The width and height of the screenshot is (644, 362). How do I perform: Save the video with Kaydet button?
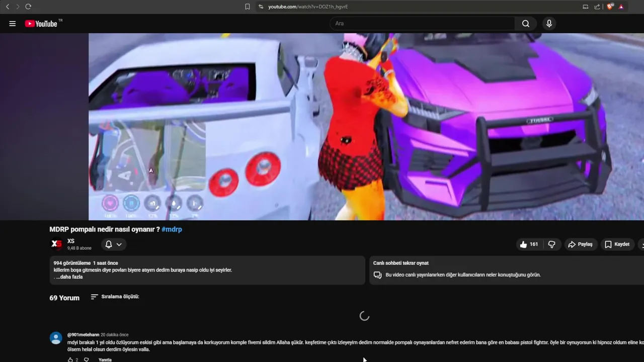point(617,244)
